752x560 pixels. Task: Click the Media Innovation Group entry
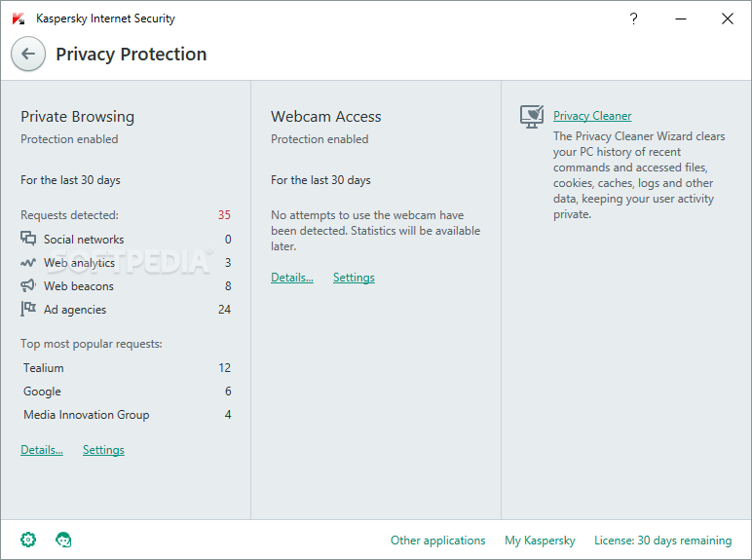coord(87,415)
